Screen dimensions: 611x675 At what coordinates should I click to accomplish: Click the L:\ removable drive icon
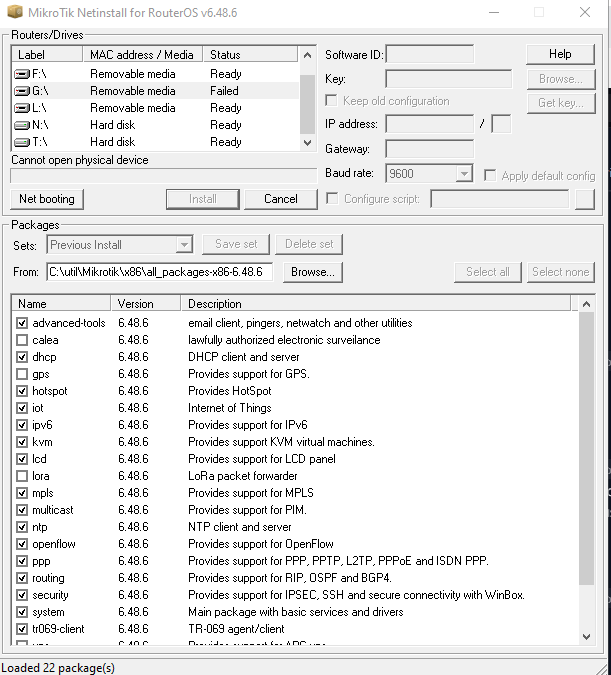tap(22, 108)
